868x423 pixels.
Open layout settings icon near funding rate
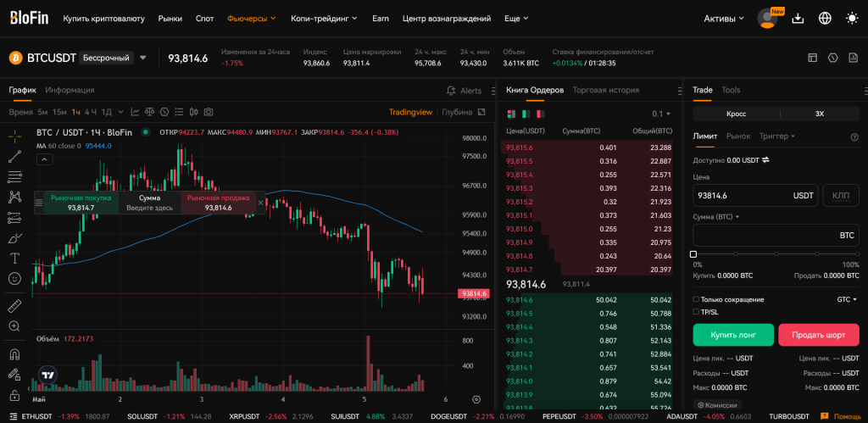pos(813,58)
